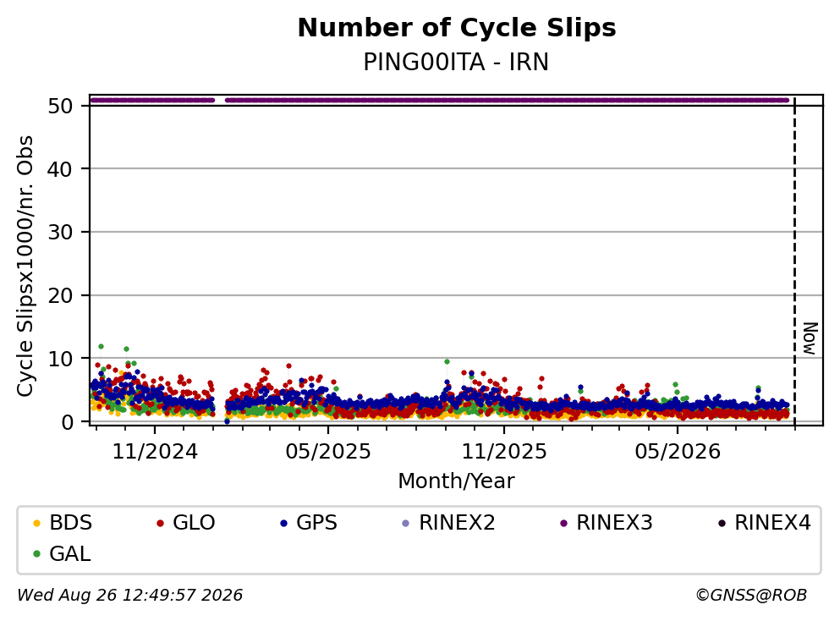Click the Month/Year axis label
The width and height of the screenshot is (840, 621).
pos(457,481)
